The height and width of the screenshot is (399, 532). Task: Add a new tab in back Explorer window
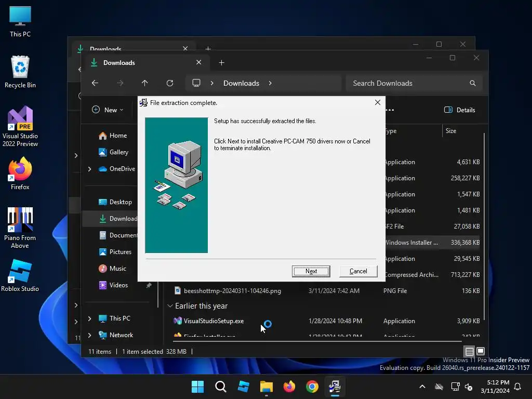[208, 48]
